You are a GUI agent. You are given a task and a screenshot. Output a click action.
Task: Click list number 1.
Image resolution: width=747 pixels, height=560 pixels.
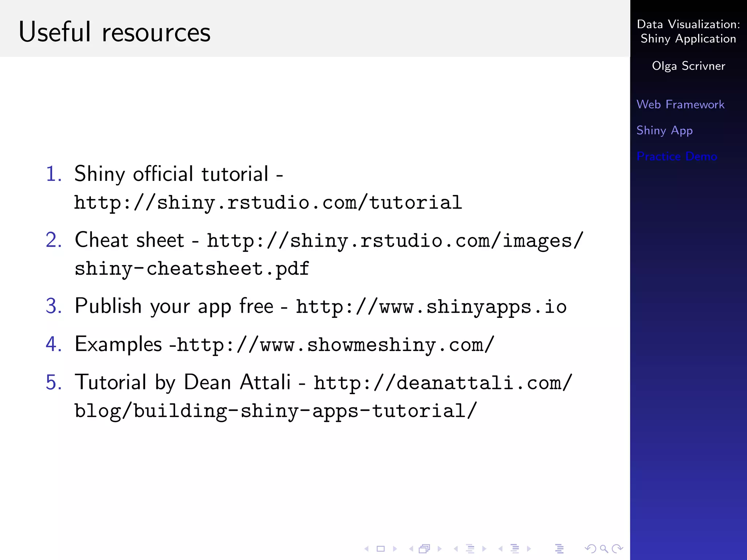point(54,174)
